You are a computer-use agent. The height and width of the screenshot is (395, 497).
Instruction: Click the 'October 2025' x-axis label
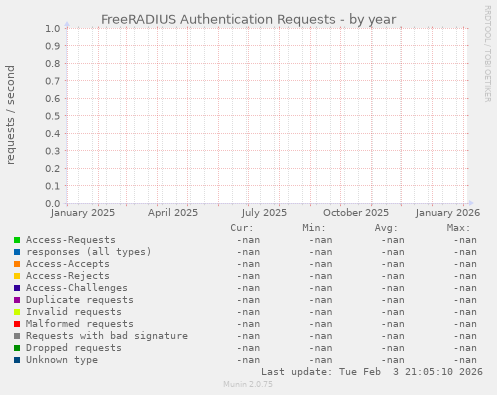[356, 213]
